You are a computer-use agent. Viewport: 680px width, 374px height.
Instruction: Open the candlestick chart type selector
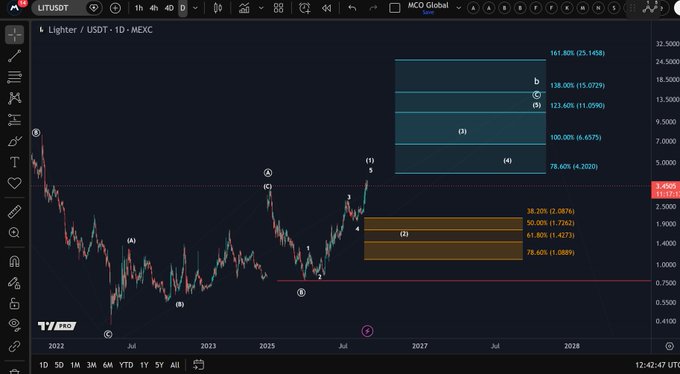(x=218, y=8)
